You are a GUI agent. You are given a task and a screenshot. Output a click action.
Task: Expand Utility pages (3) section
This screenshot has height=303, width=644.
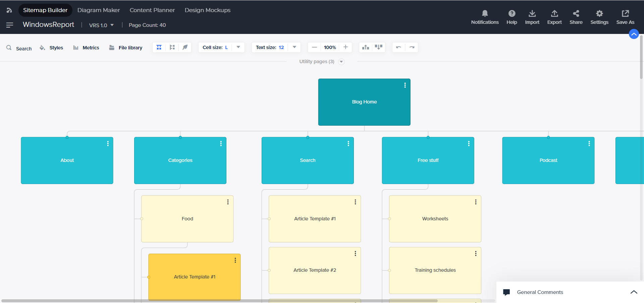[341, 61]
